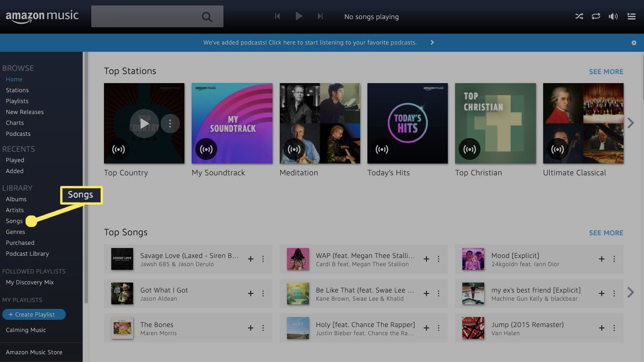
Task: Open Top Christian station thumbnail
Action: tap(495, 123)
